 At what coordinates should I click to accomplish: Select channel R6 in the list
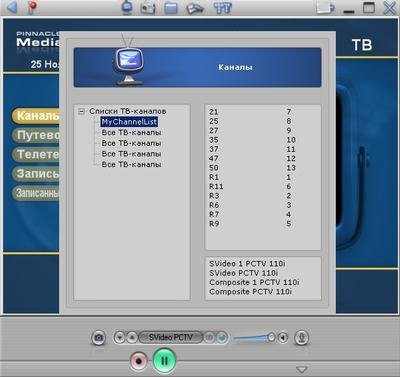tap(263, 205)
